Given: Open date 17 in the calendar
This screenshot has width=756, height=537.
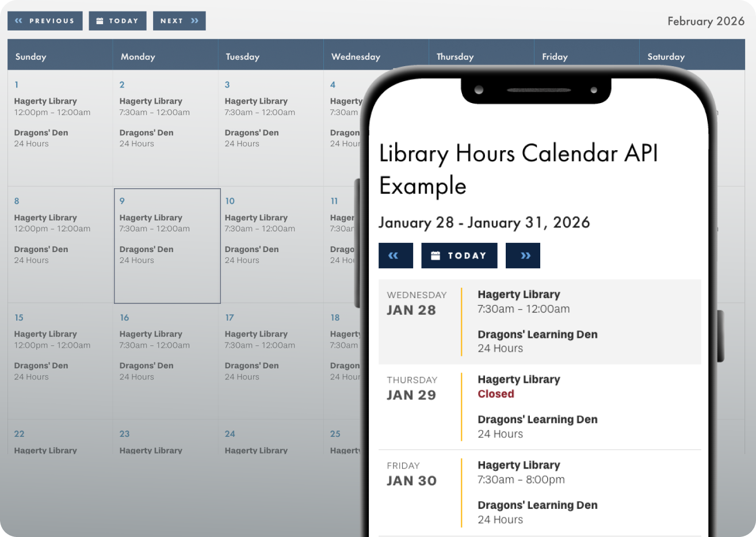Looking at the screenshot, I should point(230,318).
